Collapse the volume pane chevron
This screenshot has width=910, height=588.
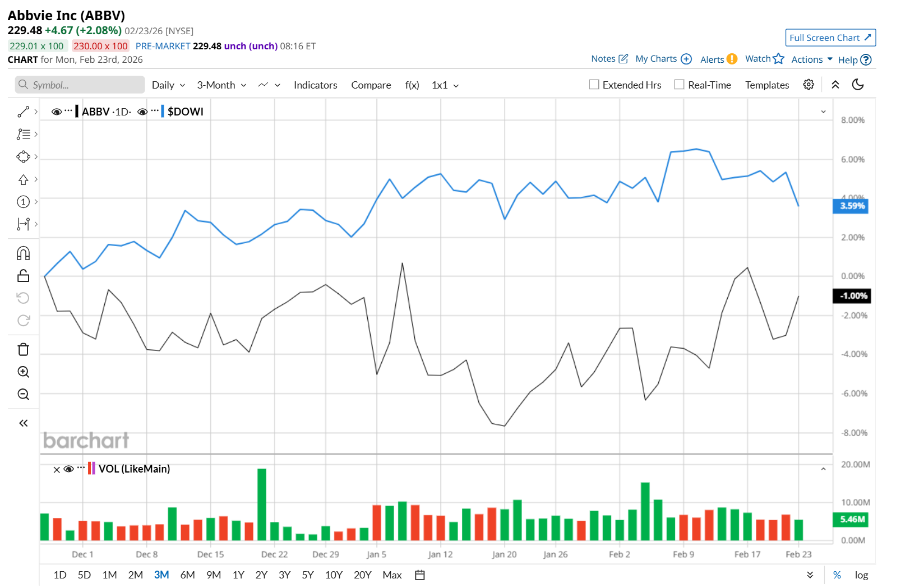click(x=824, y=469)
